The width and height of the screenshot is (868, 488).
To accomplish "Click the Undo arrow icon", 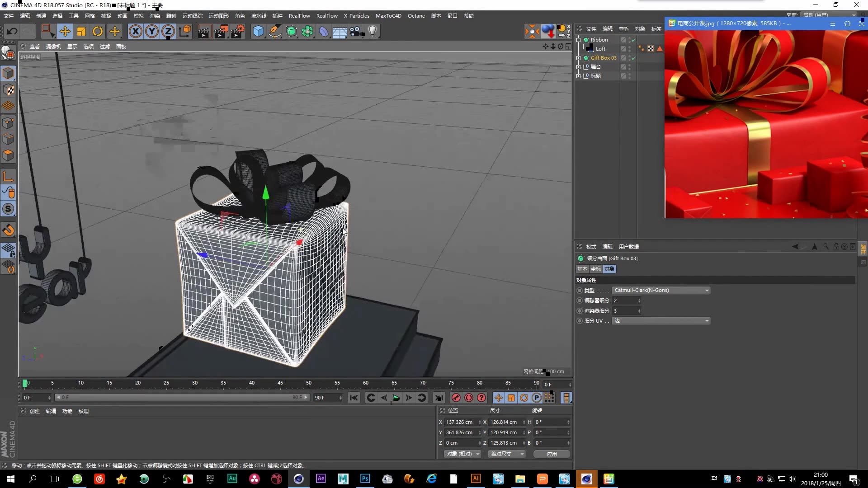I will pyautogui.click(x=12, y=31).
